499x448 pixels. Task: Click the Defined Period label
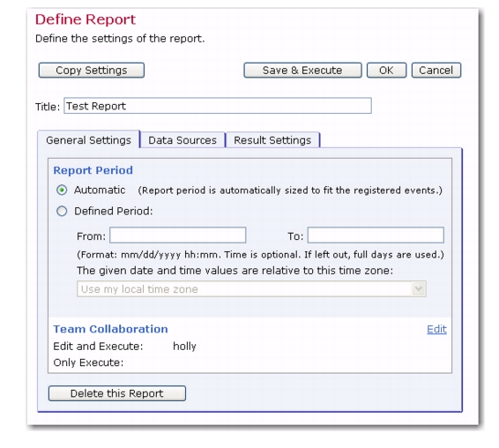(x=114, y=211)
